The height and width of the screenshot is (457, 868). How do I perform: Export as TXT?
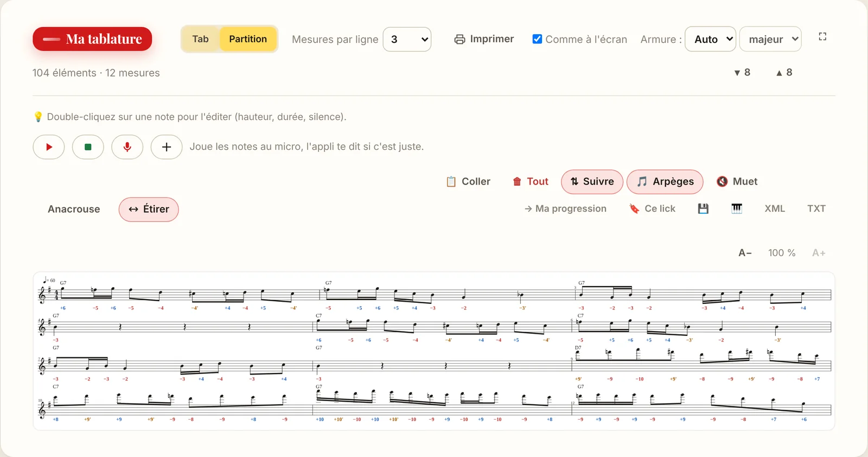click(x=816, y=209)
